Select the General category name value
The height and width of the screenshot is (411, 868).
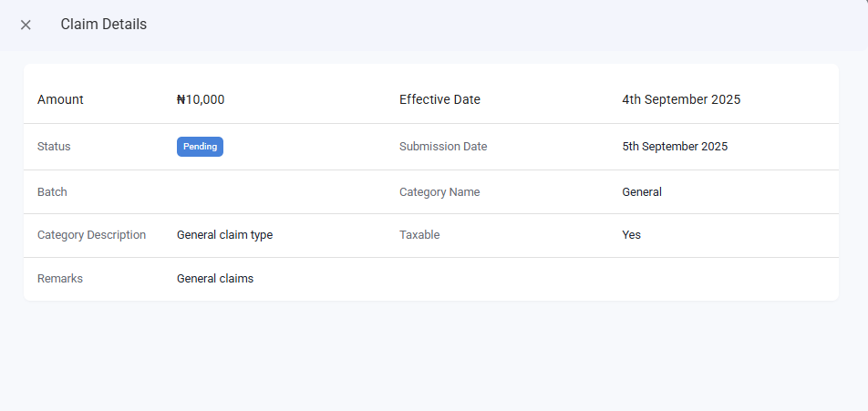coord(642,192)
